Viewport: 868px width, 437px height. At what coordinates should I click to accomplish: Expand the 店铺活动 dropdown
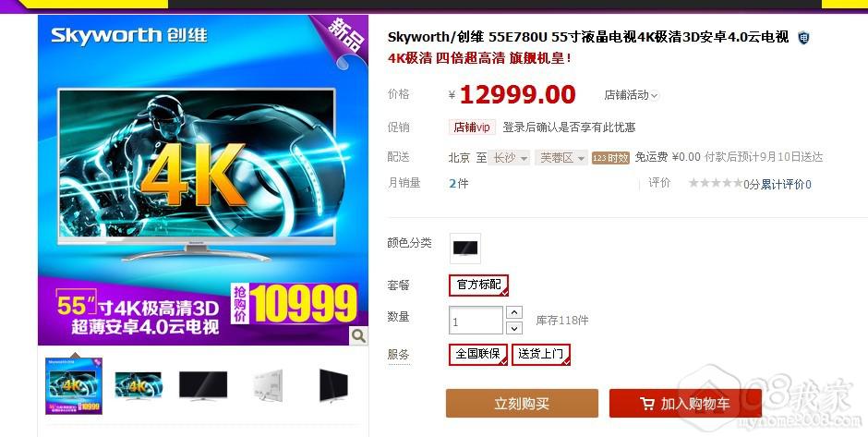coord(631,95)
